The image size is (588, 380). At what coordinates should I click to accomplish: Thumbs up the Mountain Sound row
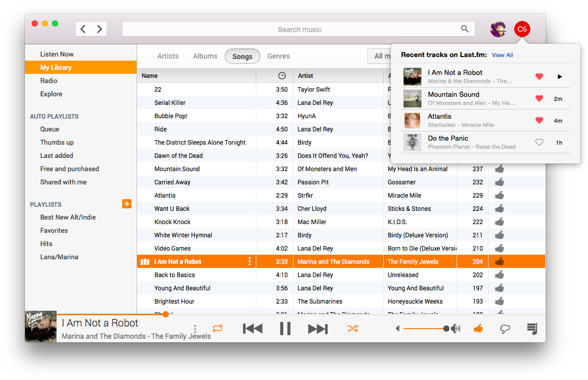click(499, 169)
